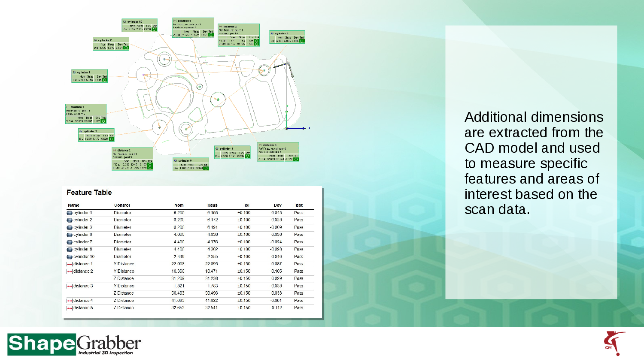
Task: Click the Test column header
Action: 299,205
